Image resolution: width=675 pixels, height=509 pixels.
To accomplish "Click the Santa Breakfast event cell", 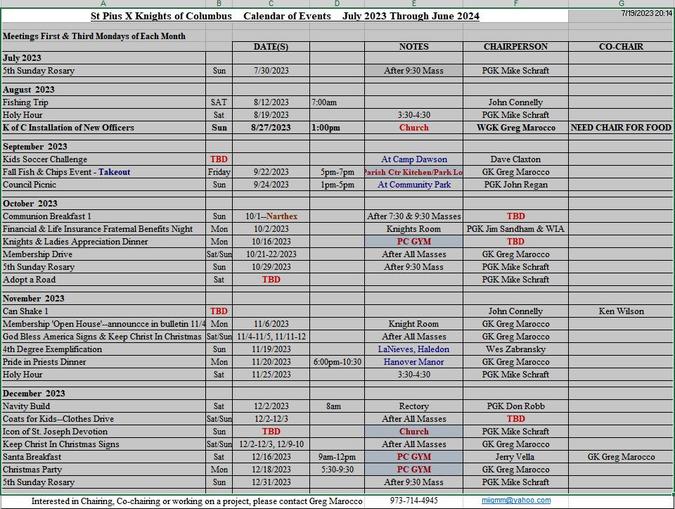I will pyautogui.click(x=103, y=456).
